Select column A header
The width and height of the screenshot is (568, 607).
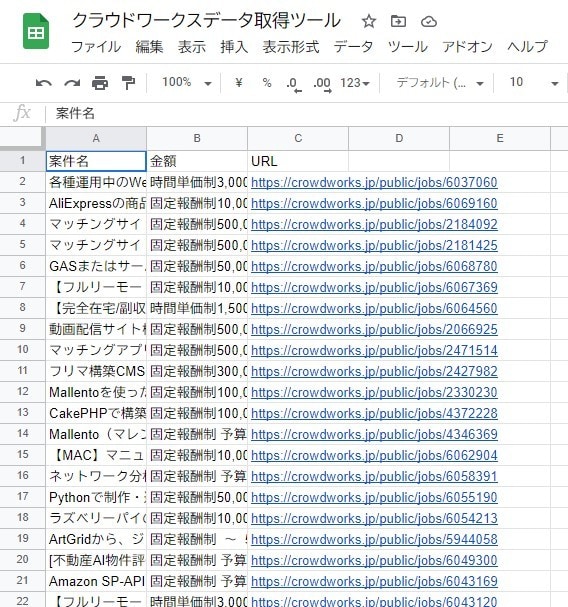click(96, 138)
